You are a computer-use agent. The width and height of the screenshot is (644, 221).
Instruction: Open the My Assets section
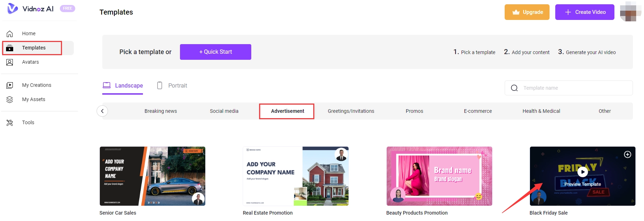pos(34,99)
